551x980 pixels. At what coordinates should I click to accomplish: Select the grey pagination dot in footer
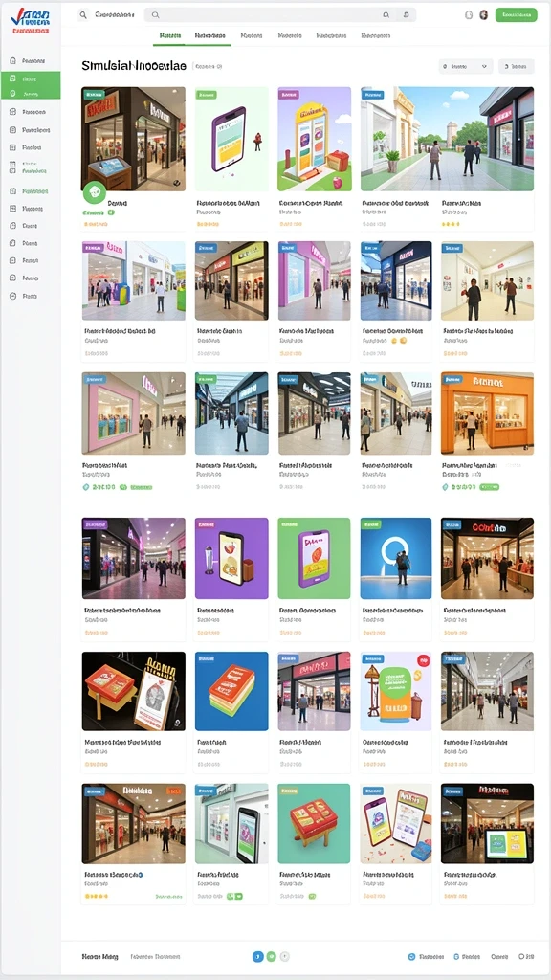(285, 956)
